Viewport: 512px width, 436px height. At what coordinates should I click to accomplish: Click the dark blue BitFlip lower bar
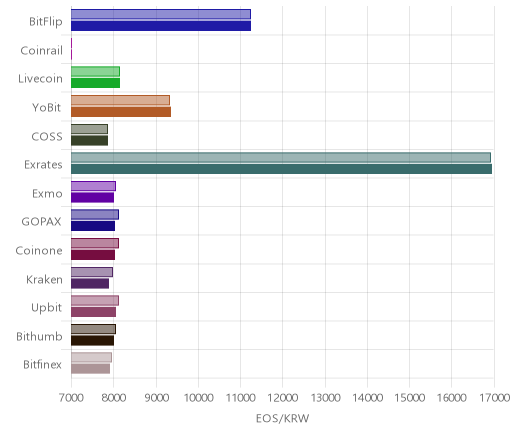coord(161,26)
